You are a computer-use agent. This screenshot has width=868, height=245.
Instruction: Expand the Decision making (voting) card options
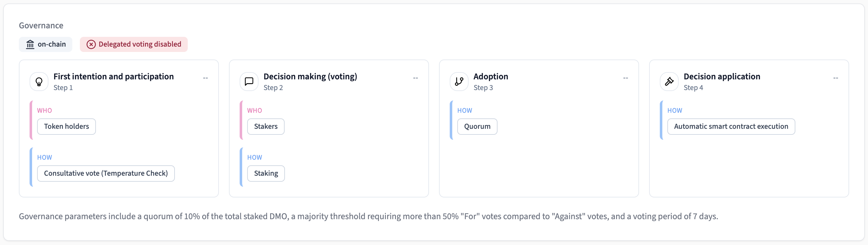point(415,77)
